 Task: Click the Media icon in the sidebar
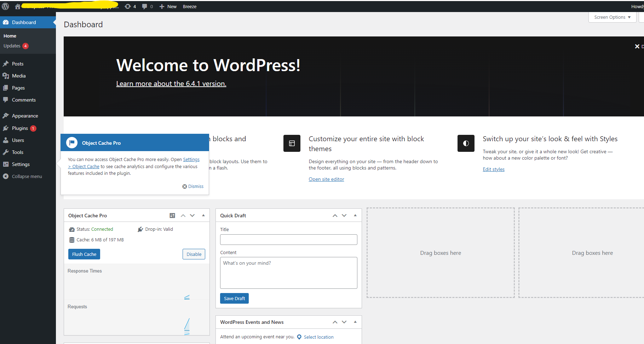(x=6, y=76)
